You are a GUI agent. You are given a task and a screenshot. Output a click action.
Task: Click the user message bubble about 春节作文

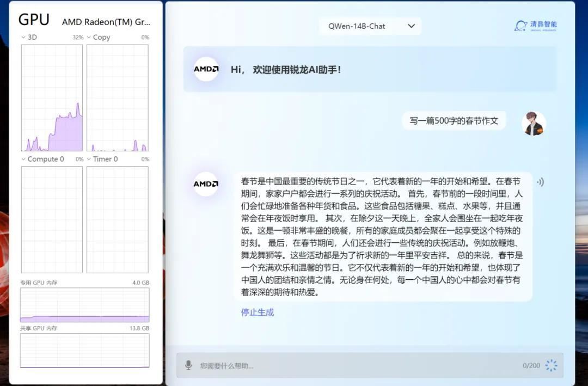click(454, 121)
